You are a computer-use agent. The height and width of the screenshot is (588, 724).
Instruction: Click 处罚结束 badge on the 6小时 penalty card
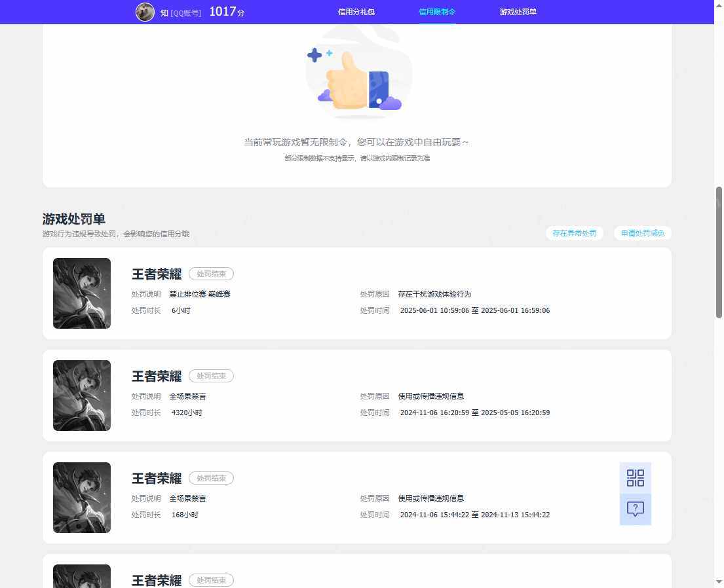[x=211, y=274]
